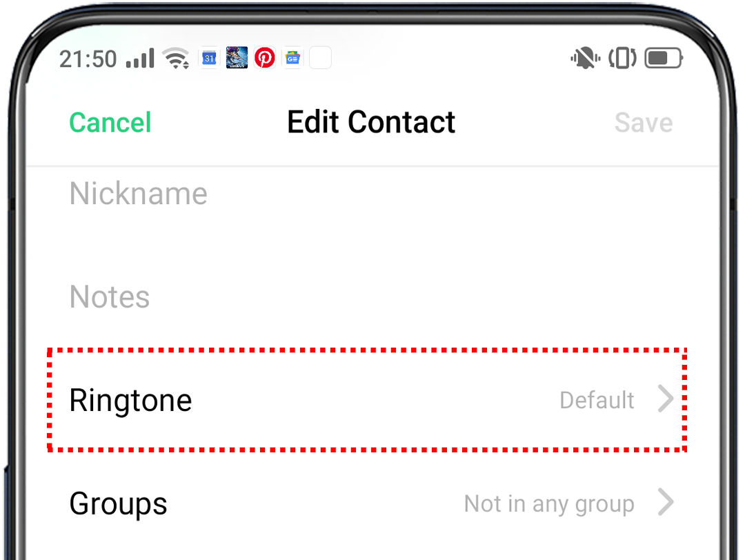Expand Groups chevron arrow
The image size is (745, 560).
(x=666, y=503)
